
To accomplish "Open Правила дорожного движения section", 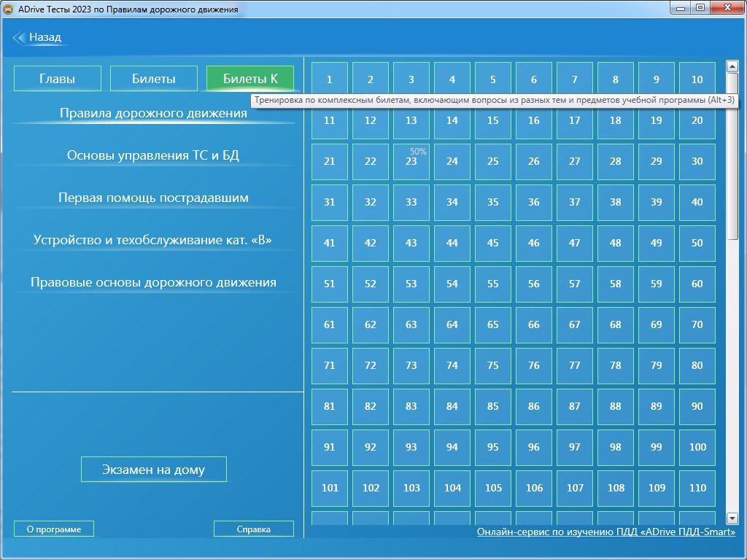I will (x=153, y=114).
